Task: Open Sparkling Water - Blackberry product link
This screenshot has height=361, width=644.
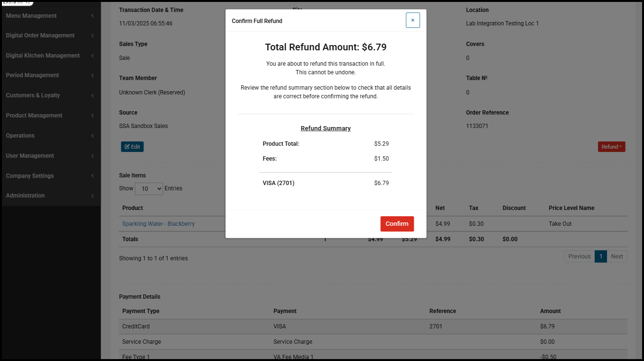Action: coord(158,224)
